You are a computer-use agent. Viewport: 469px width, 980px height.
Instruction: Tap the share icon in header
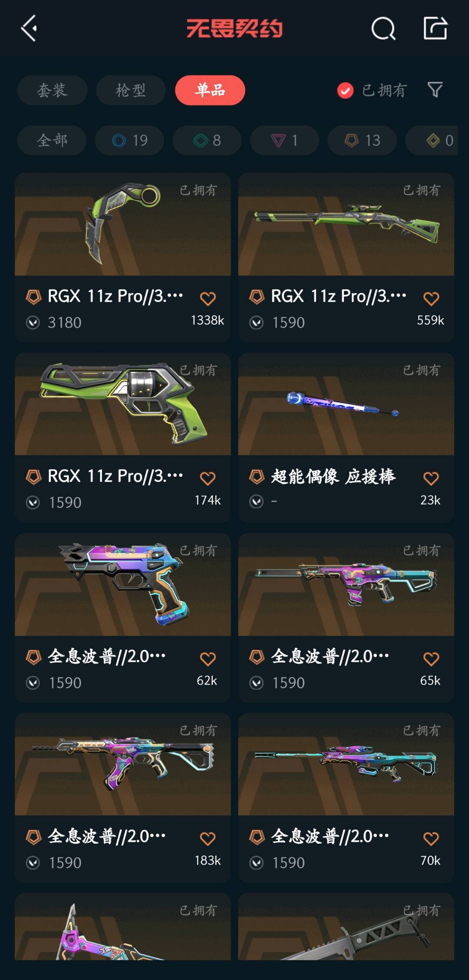[435, 28]
